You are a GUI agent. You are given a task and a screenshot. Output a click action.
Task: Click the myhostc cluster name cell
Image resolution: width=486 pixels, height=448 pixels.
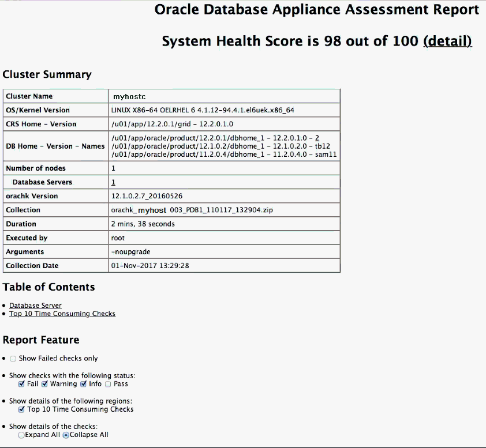[128, 96]
